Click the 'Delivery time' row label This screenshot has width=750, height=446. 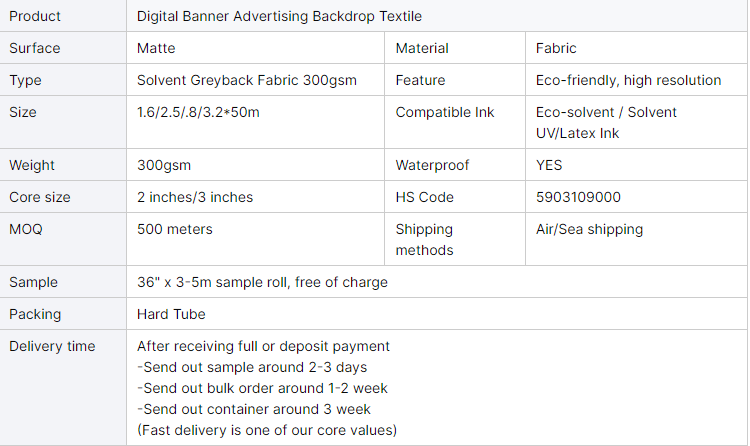(52, 346)
